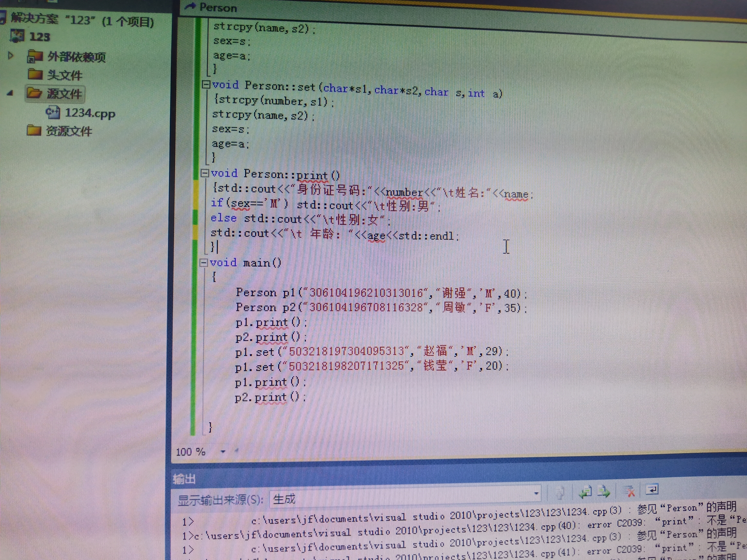Collapse the 源文件 tree node
The image size is (747, 560).
click(x=10, y=93)
